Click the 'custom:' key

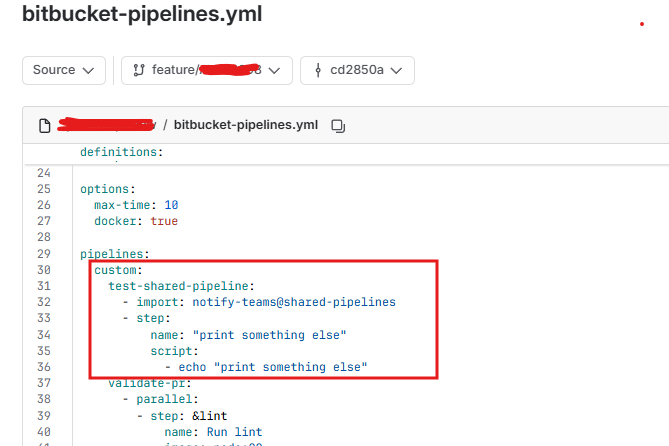(x=118, y=270)
